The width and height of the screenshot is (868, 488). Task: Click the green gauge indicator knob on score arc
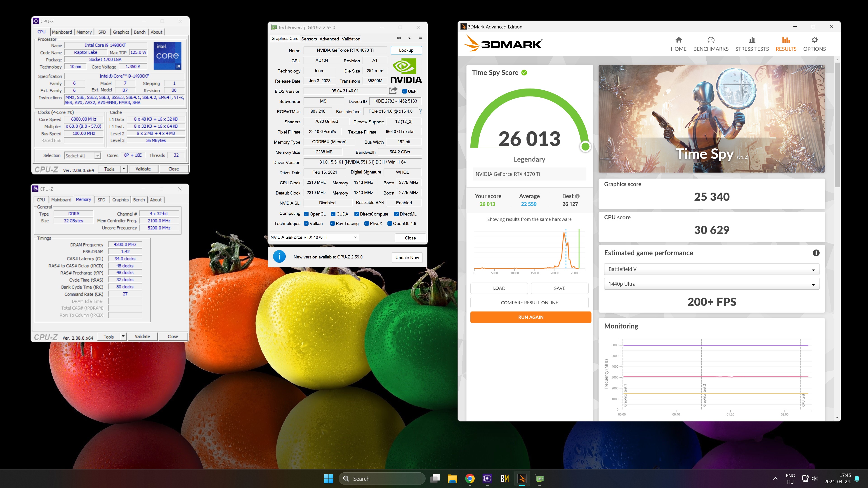[x=586, y=146]
